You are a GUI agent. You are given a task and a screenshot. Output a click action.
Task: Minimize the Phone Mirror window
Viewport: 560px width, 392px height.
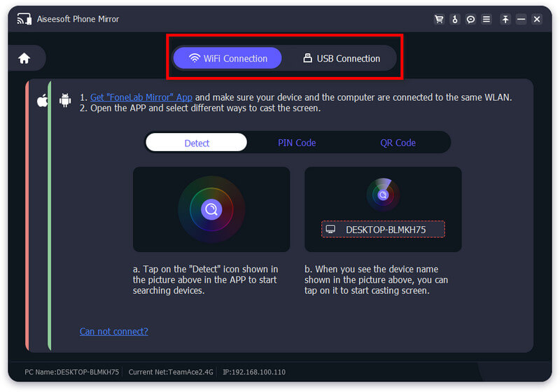pos(522,20)
